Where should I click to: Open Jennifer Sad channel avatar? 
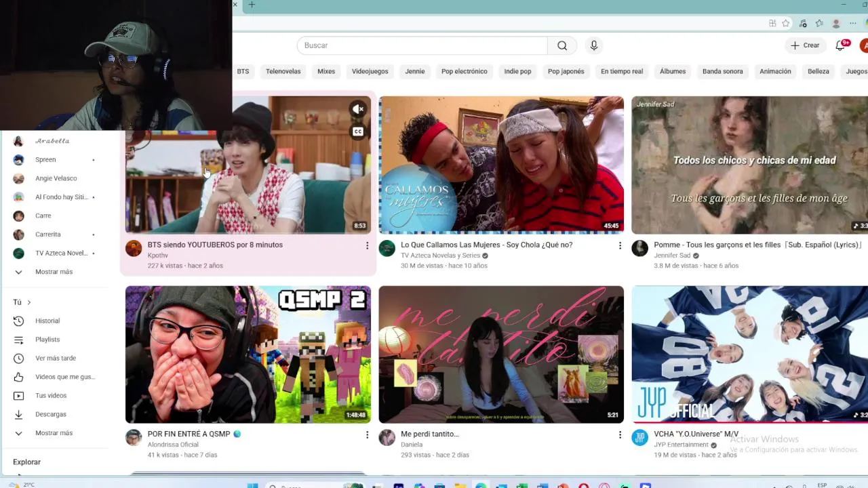pos(640,248)
